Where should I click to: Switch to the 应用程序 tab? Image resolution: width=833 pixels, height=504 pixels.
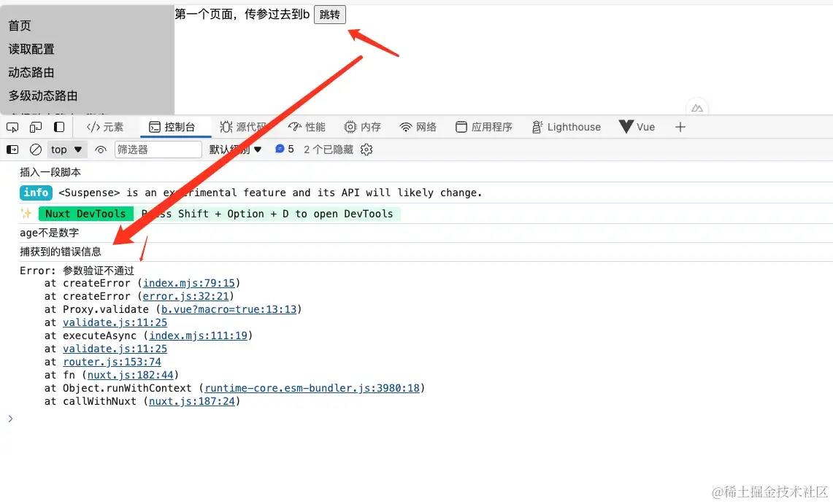484,128
